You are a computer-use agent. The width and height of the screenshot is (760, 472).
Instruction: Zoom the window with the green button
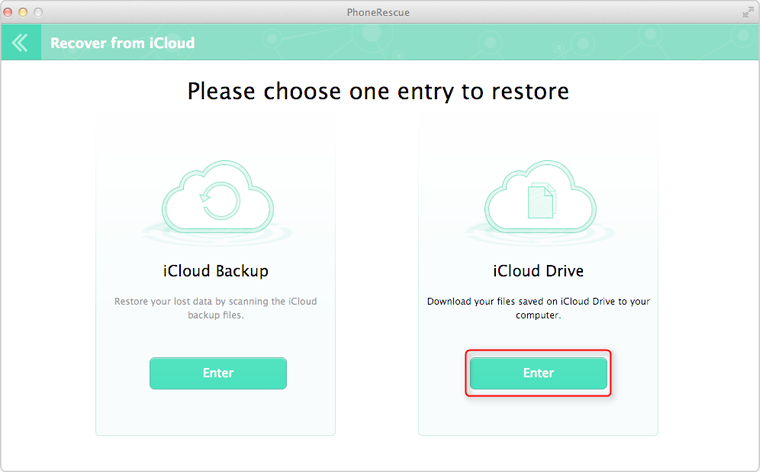point(40,11)
